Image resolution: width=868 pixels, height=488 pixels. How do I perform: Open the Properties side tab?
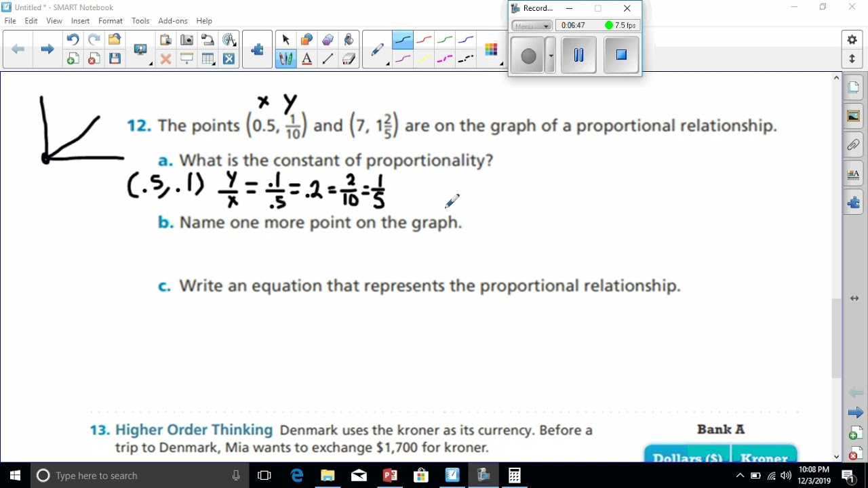pyautogui.click(x=853, y=174)
